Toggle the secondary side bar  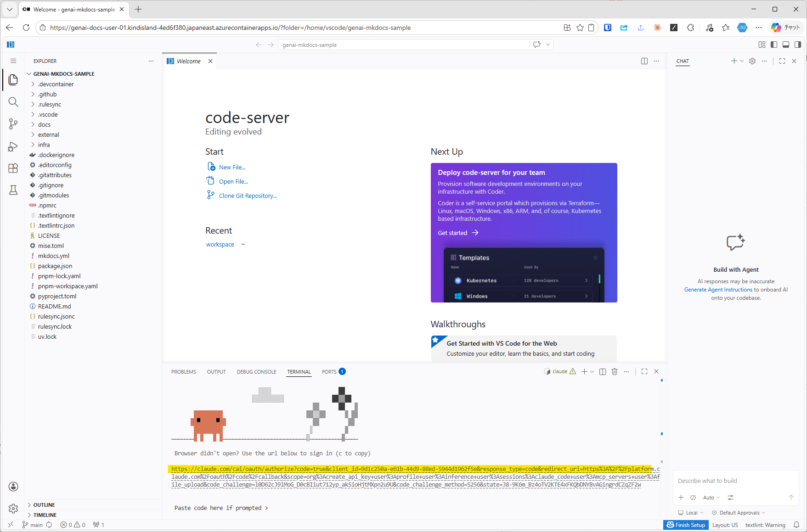click(798, 45)
